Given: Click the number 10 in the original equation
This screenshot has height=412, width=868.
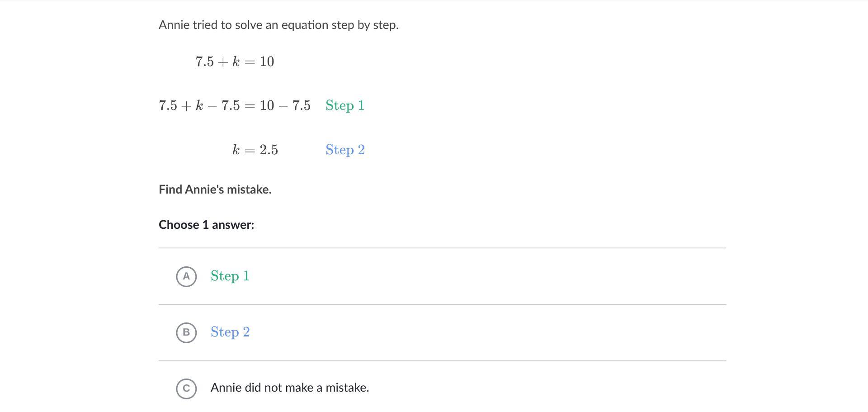Looking at the screenshot, I should tap(267, 62).
